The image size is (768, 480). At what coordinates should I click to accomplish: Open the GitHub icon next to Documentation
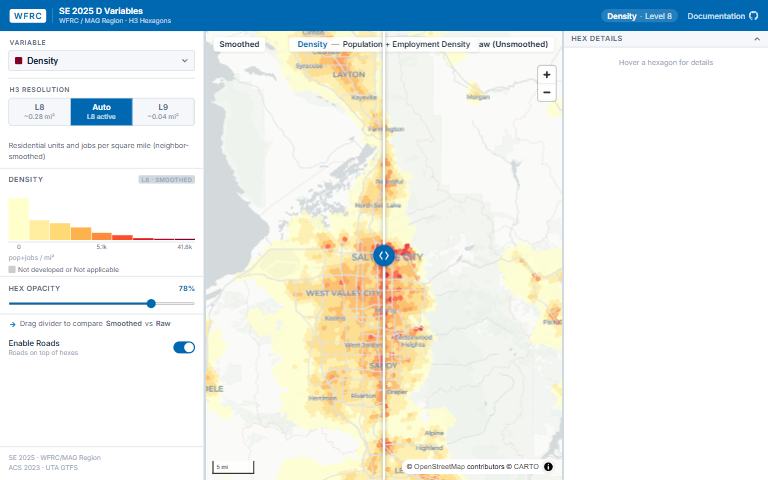point(754,16)
